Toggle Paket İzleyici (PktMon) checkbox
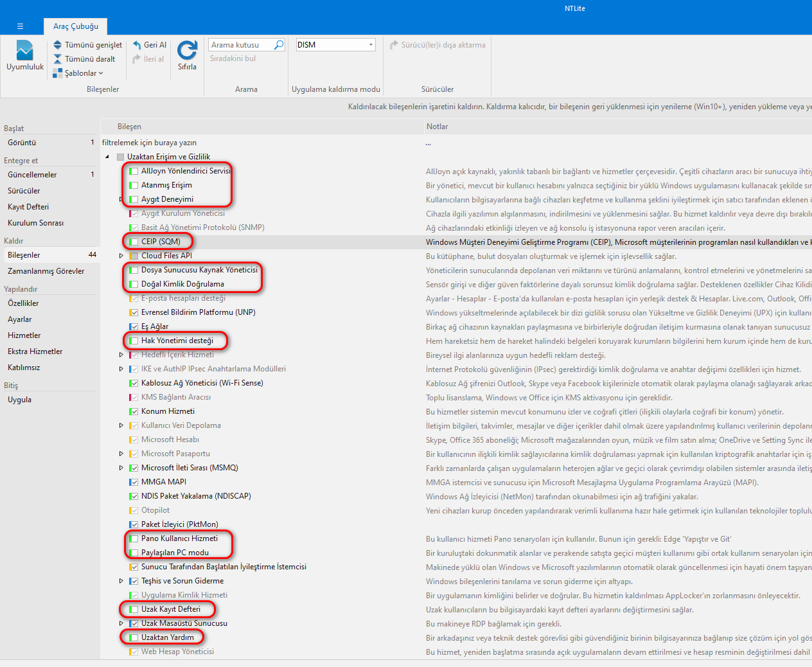Screen dimensions: 812x667 (x=134, y=524)
